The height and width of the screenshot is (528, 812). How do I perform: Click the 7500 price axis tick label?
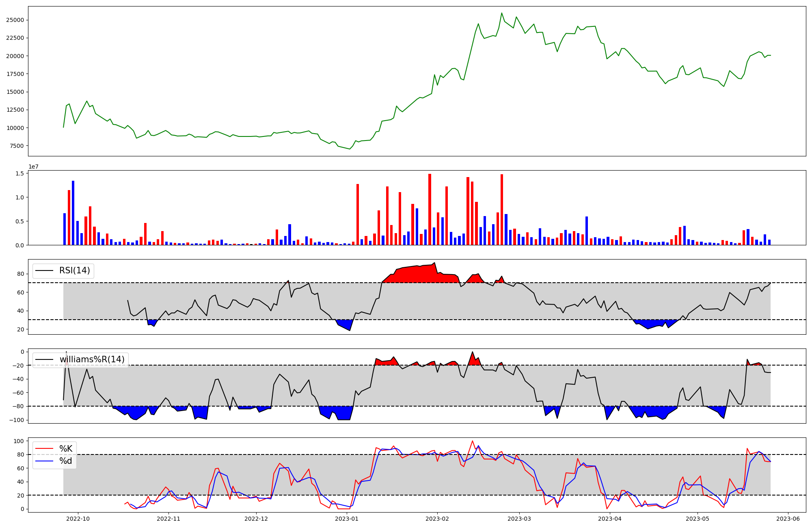(17, 146)
